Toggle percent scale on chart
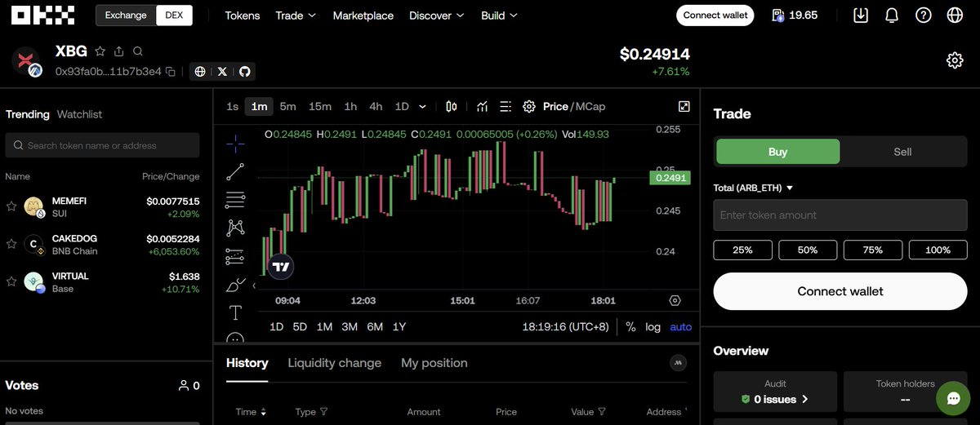This screenshot has width=980, height=425. (x=630, y=326)
